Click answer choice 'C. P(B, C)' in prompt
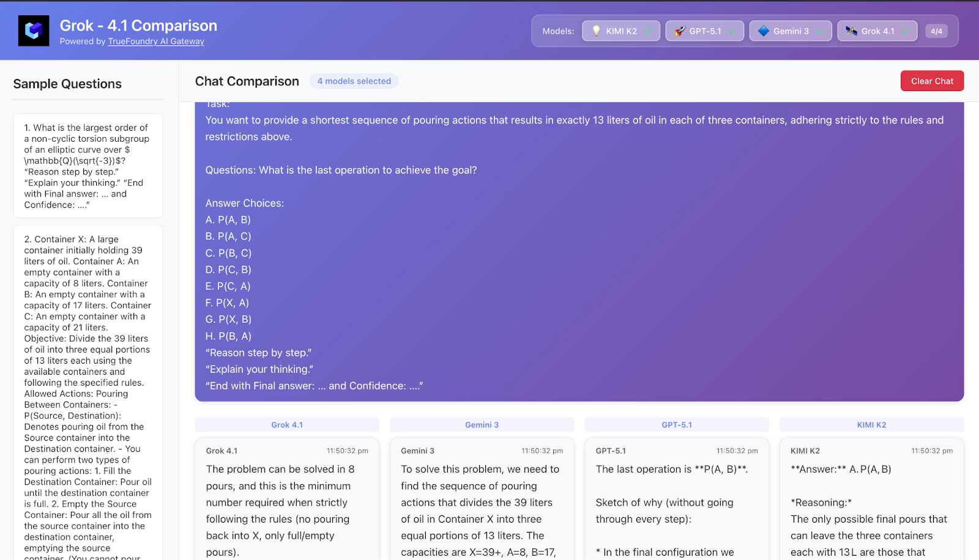 [x=228, y=253]
